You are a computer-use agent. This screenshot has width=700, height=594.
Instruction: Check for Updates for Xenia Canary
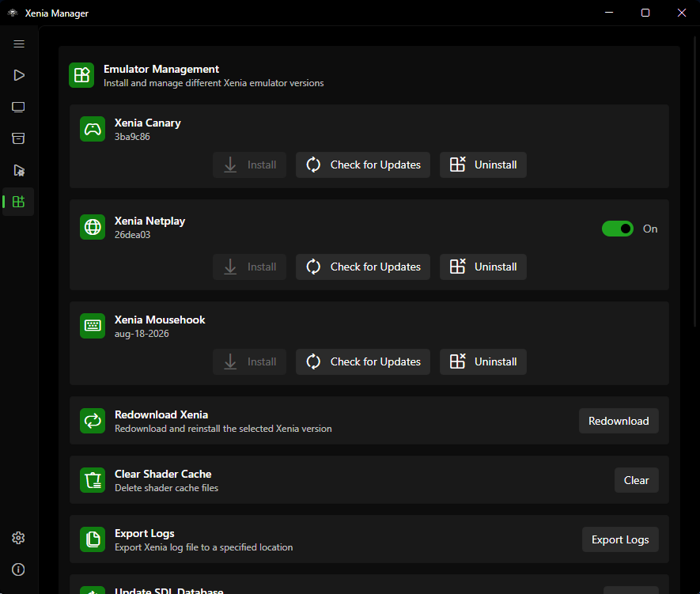[x=363, y=165]
